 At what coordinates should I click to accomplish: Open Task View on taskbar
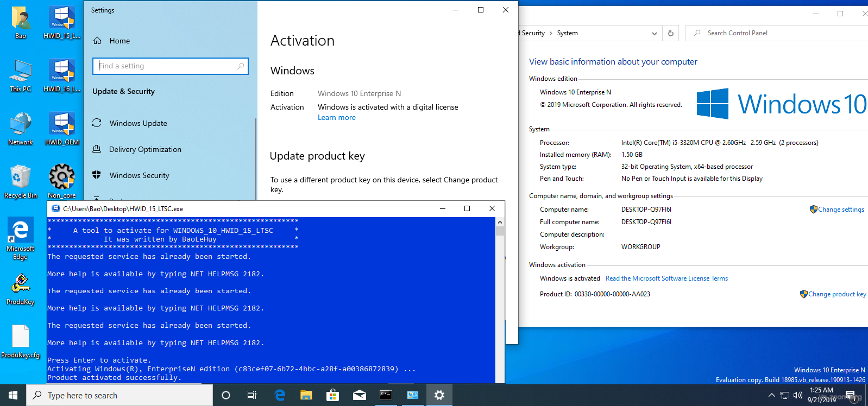(252, 395)
